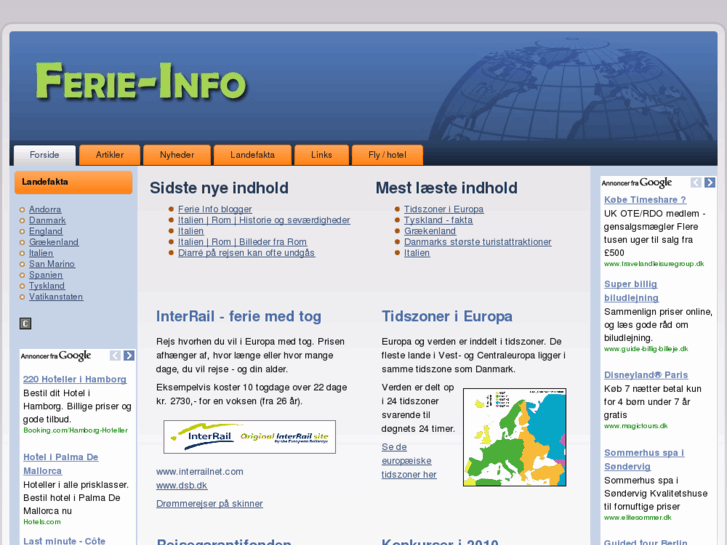The height and width of the screenshot is (545, 727).
Task: Open Italien in Landefakta sidebar
Action: (41, 253)
